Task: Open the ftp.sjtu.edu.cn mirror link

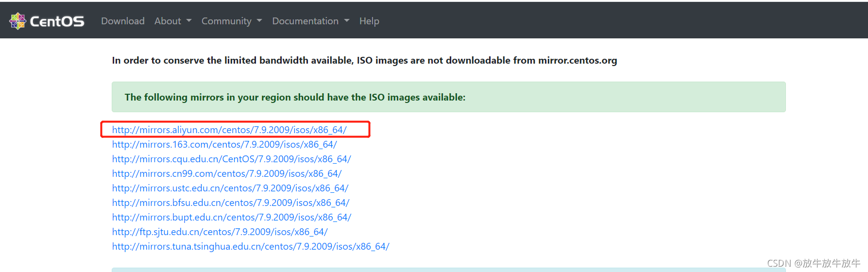Action: coord(220,232)
